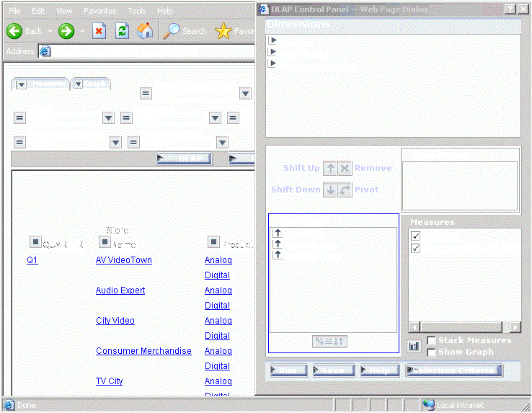
Task: Expand the Time Period dimension
Action: pyautogui.click(x=273, y=53)
